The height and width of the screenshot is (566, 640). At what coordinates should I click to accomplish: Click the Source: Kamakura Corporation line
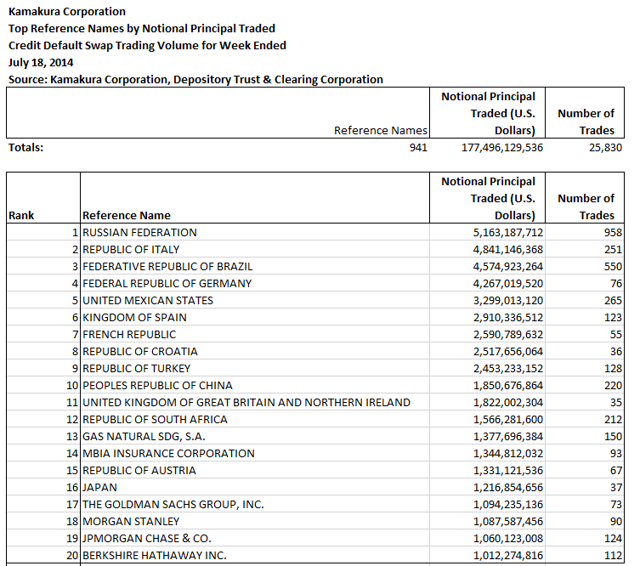196,79
